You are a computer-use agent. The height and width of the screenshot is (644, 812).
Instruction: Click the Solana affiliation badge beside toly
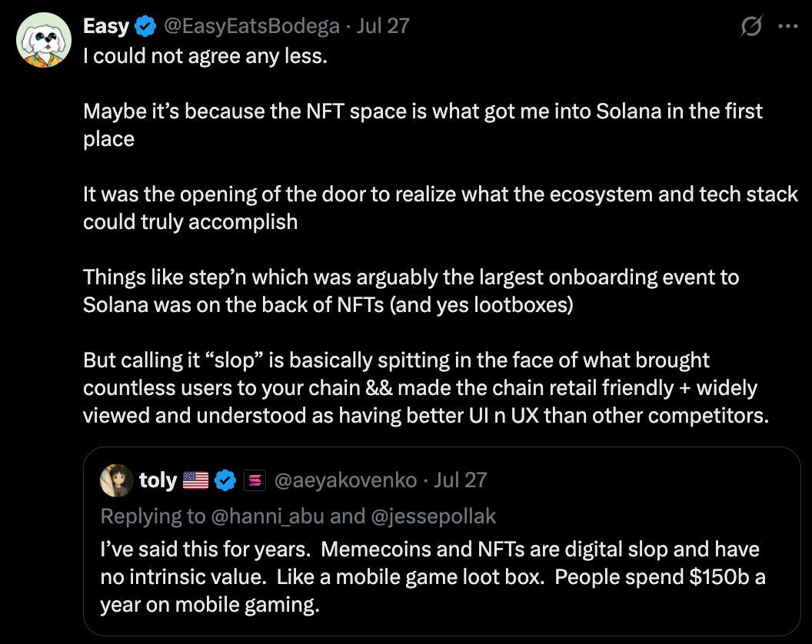coord(255,480)
